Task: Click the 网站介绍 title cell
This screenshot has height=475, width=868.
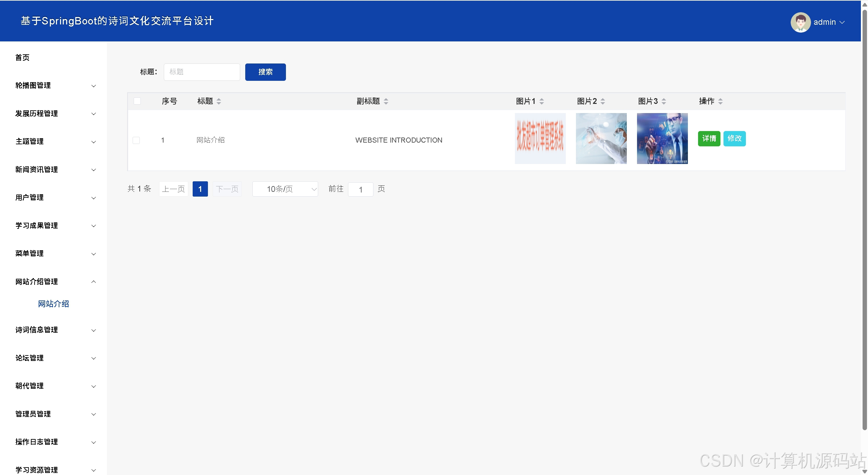Action: [210, 140]
